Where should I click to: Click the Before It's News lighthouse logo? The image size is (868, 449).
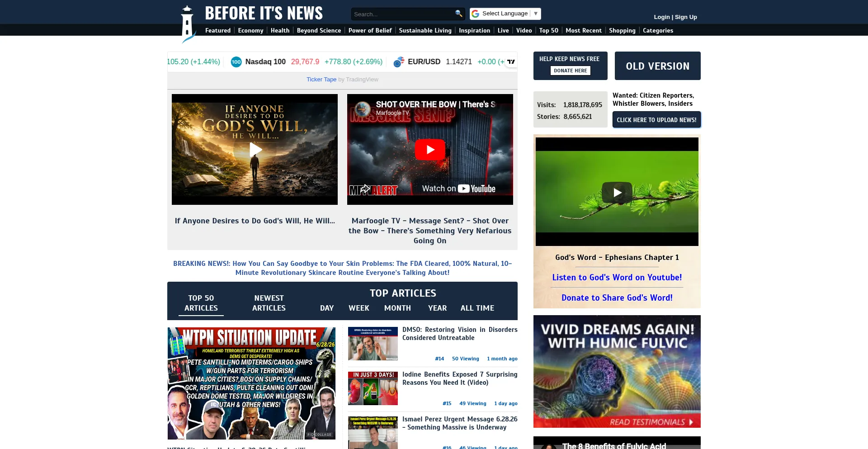point(188,24)
